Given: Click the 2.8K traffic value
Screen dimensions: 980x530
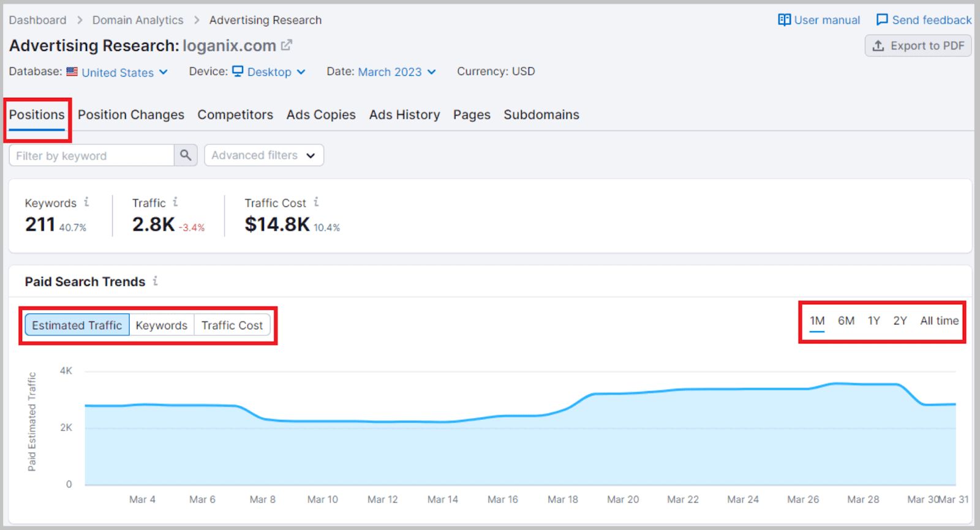Looking at the screenshot, I should 154,225.
